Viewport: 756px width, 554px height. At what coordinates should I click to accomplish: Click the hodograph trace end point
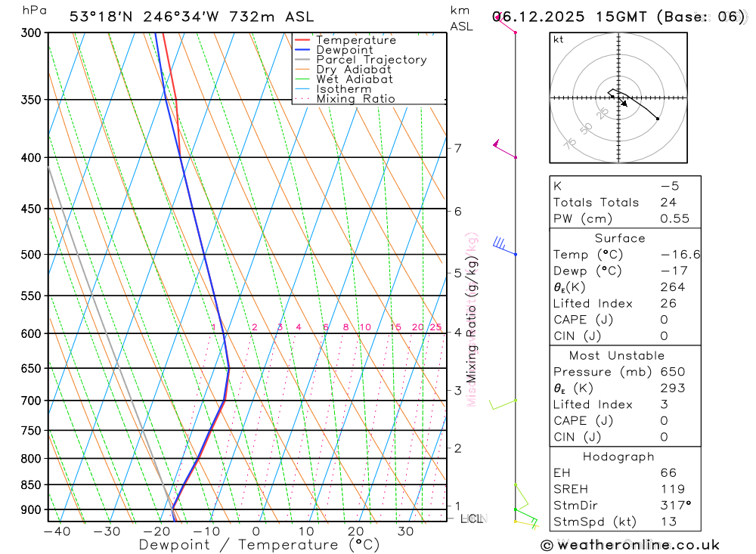[658, 119]
